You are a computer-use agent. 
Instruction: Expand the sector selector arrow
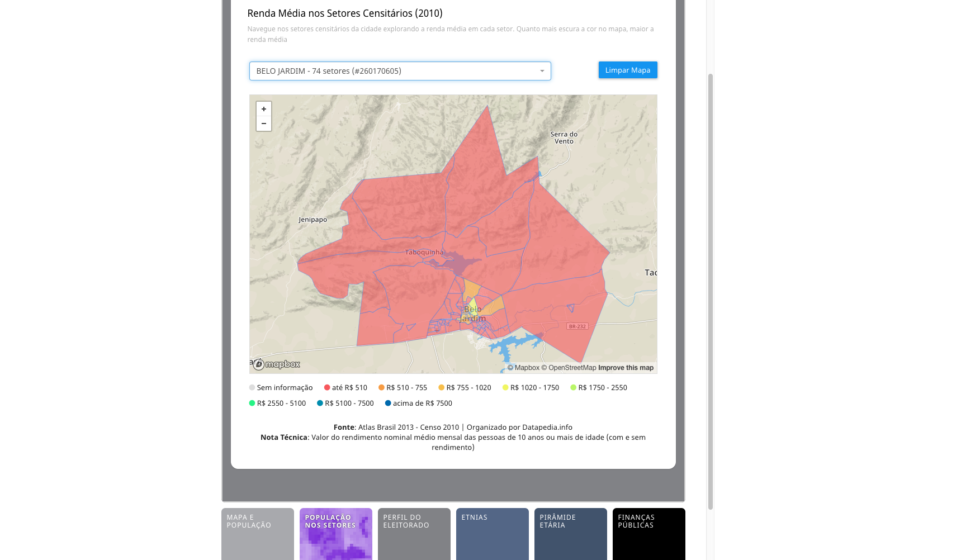[x=542, y=71]
